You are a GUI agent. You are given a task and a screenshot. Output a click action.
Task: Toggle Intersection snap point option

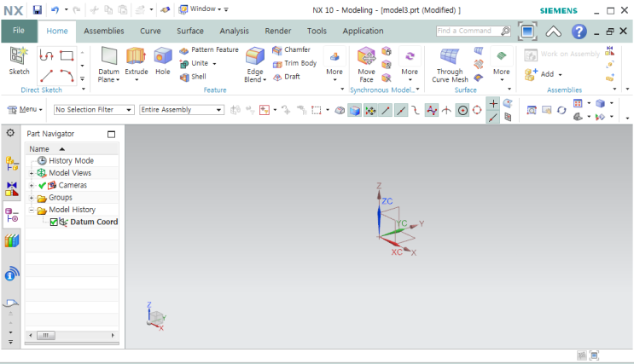coord(447,110)
